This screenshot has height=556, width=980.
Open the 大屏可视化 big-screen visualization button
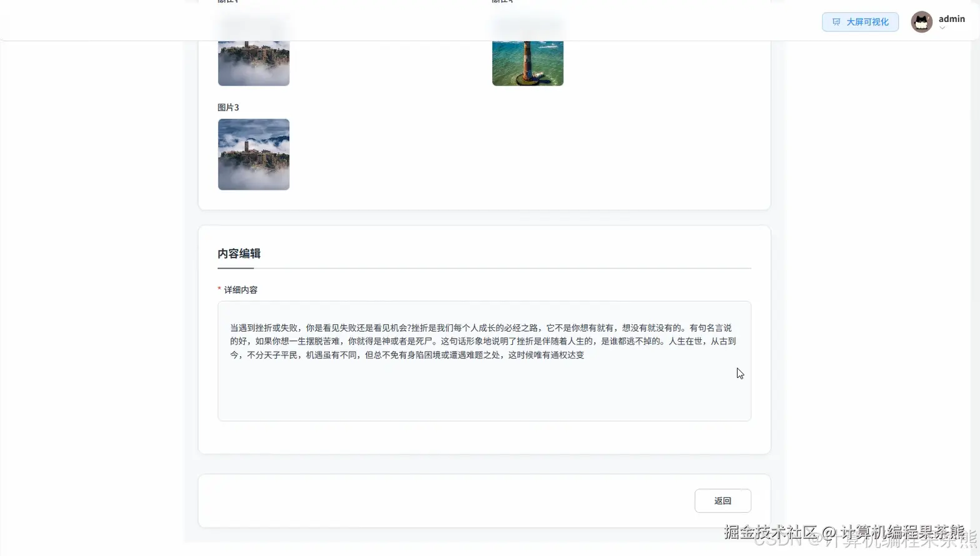860,22
